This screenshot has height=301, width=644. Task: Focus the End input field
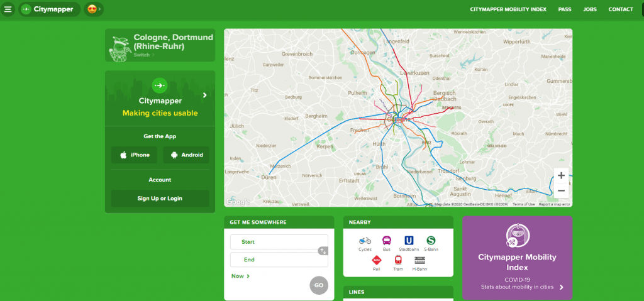coord(279,260)
